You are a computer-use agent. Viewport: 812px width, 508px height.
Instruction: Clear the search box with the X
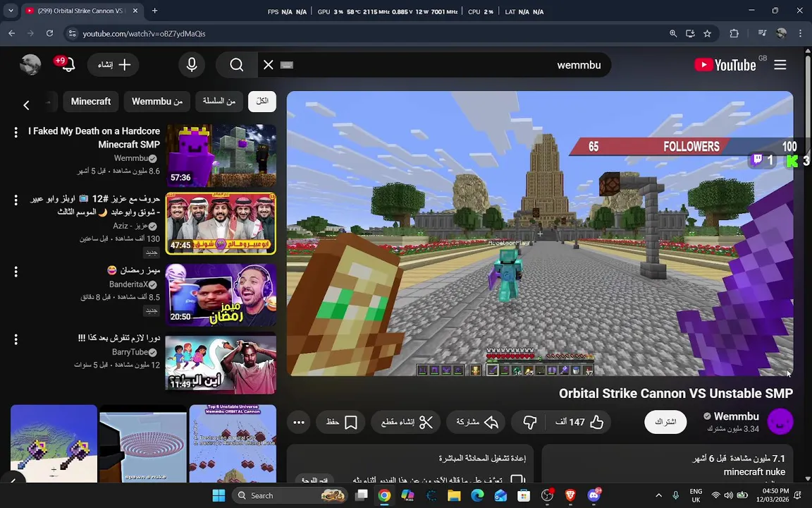click(x=269, y=65)
